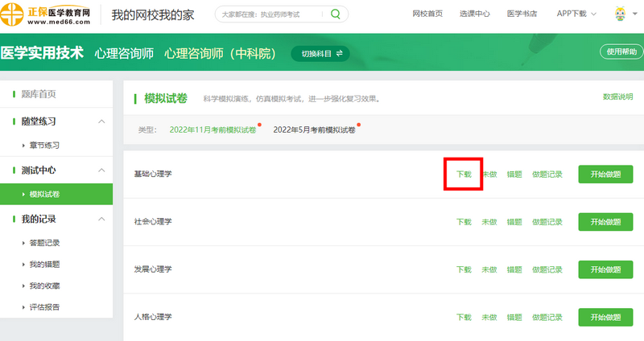
Task: Open 我的错题 sidebar item
Action: 45,264
